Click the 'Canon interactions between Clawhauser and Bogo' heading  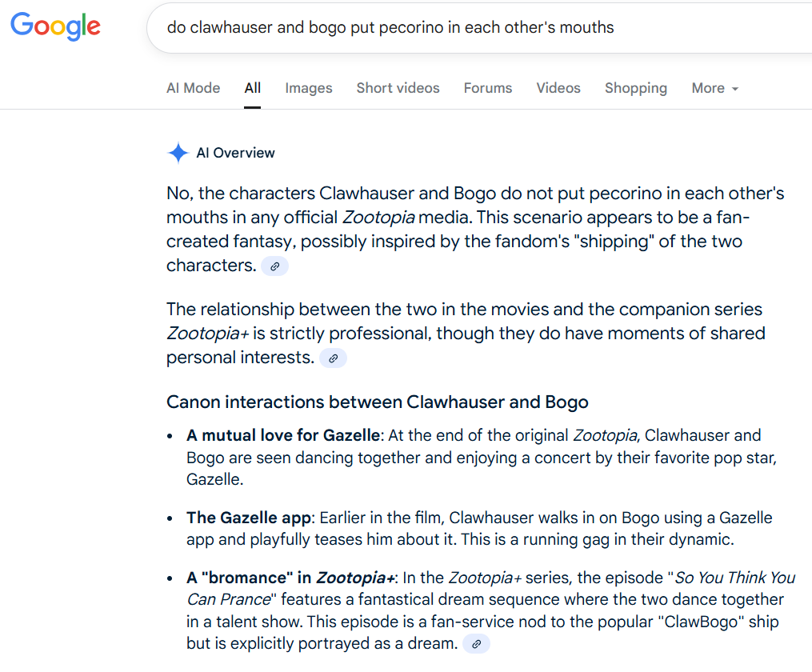tap(377, 402)
